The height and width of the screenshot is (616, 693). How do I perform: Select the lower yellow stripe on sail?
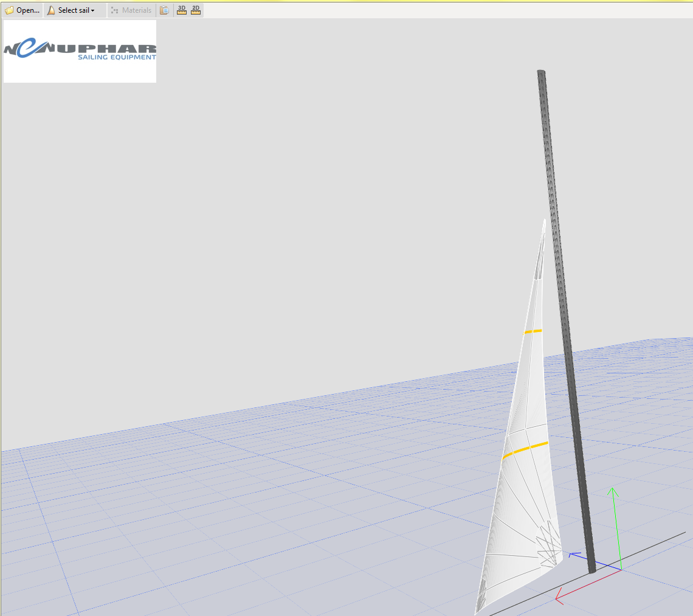[525, 449]
